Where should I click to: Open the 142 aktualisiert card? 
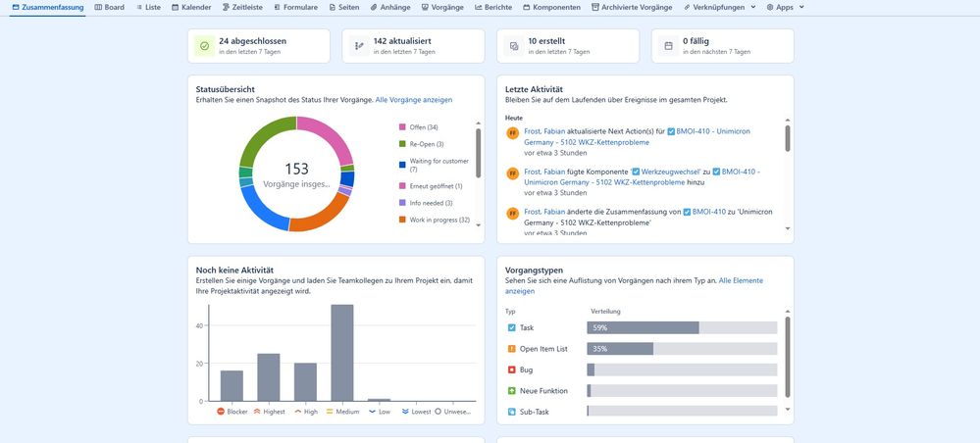coord(413,46)
